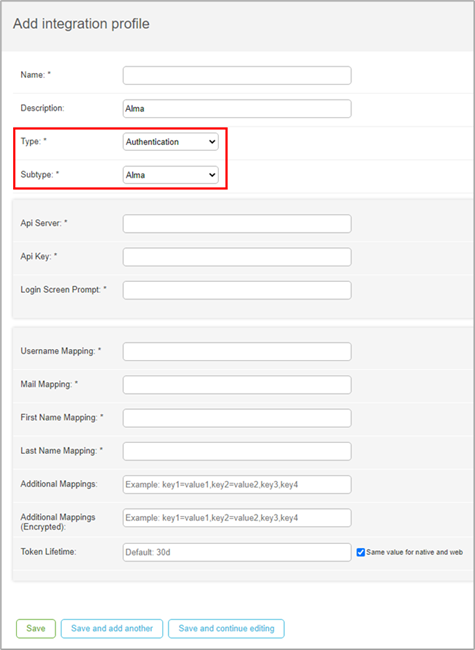Focus the Api Key input field

(237, 257)
